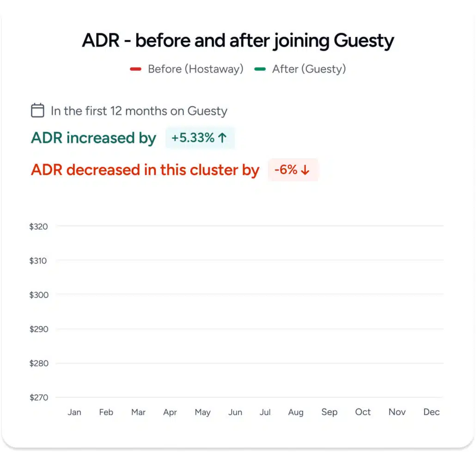
Task: Select the -6% decrease badge
Action: (x=293, y=170)
